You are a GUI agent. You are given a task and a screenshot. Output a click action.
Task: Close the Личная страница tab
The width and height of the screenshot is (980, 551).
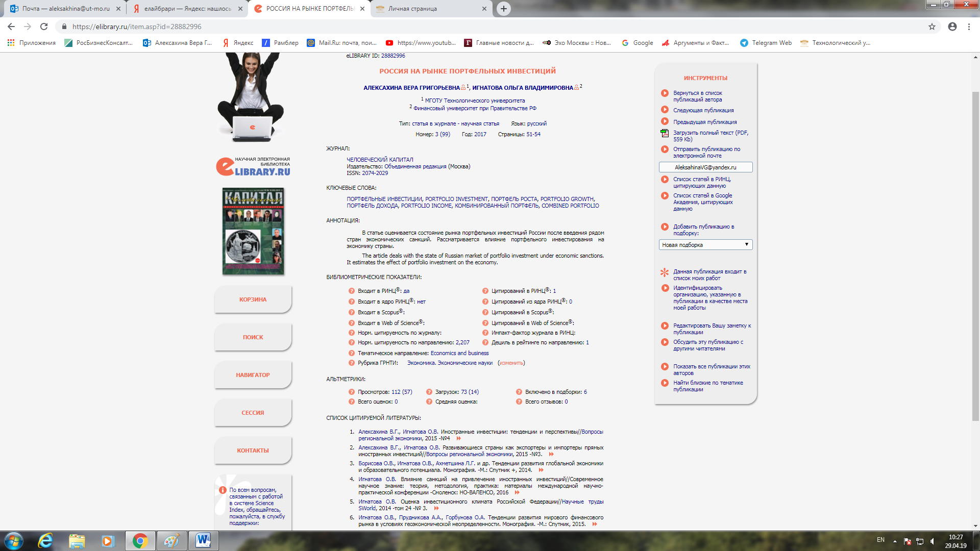tap(484, 9)
